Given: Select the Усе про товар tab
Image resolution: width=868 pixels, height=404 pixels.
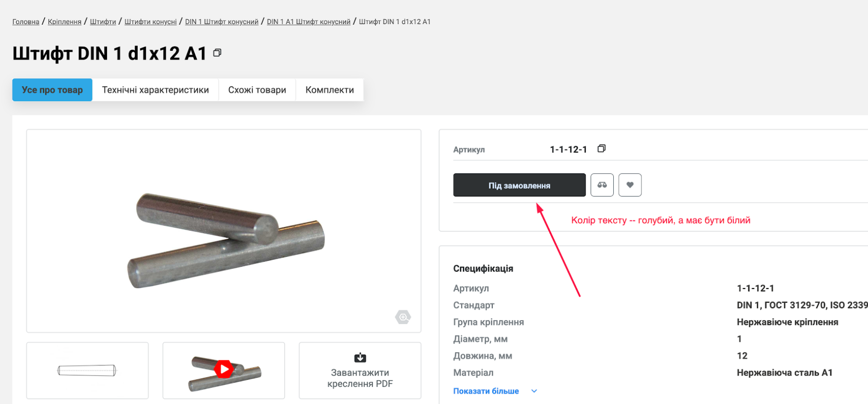Looking at the screenshot, I should tap(52, 90).
